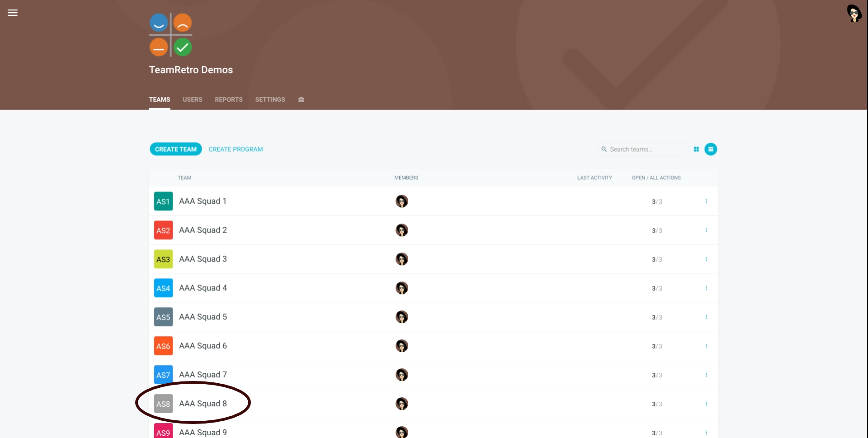868x438 pixels.
Task: Click the 3/3 actions count for AAA Squad 8
Action: click(657, 405)
